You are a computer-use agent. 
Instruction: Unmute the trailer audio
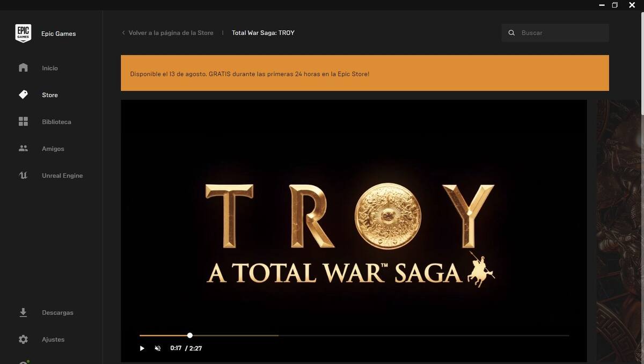(x=158, y=348)
